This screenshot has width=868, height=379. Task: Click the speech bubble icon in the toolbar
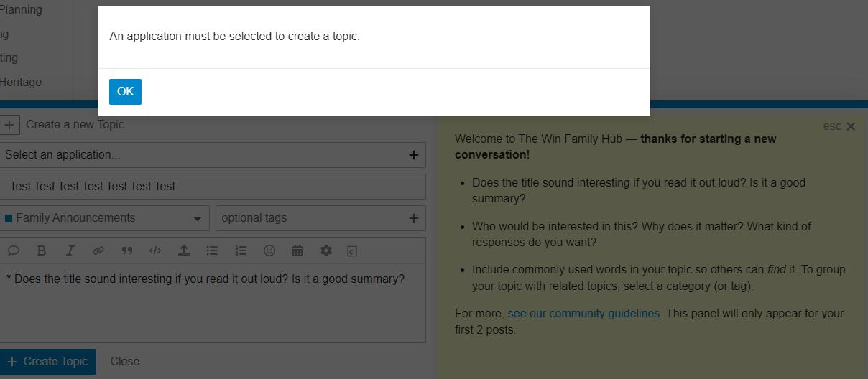[13, 251]
